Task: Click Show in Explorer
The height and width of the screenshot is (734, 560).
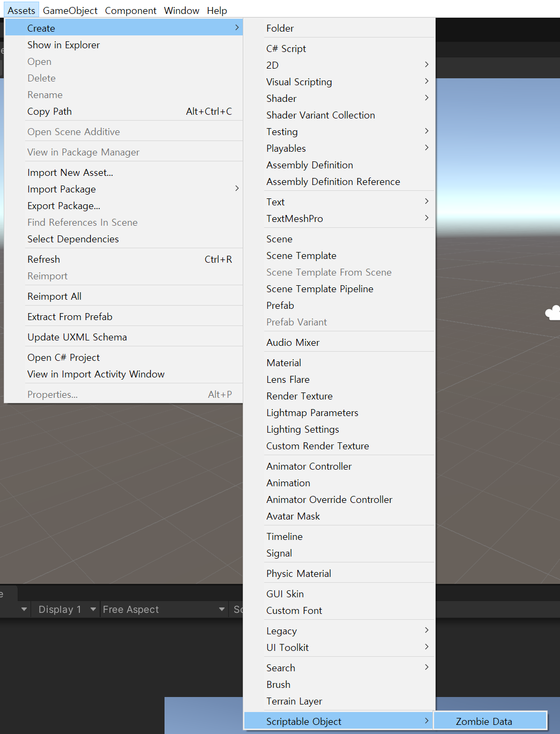Action: [x=63, y=45]
